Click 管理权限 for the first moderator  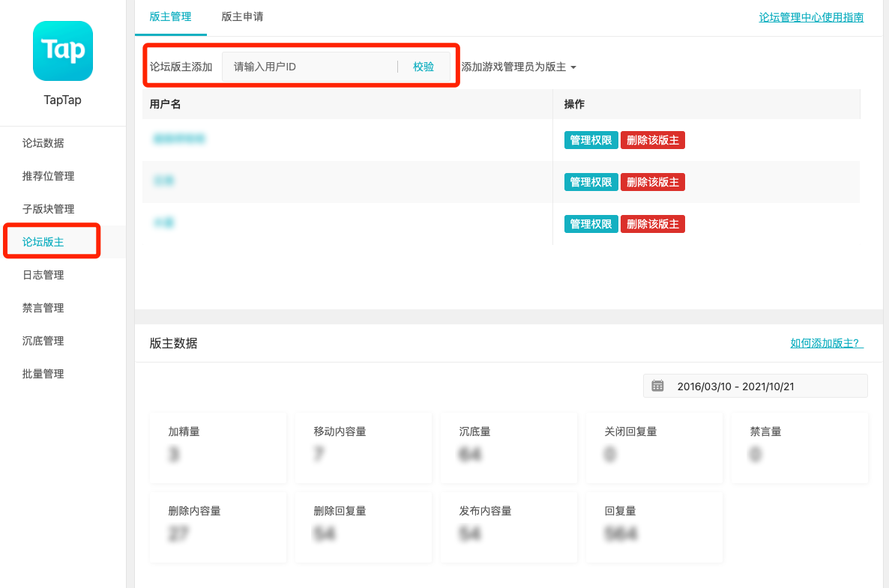coord(591,140)
